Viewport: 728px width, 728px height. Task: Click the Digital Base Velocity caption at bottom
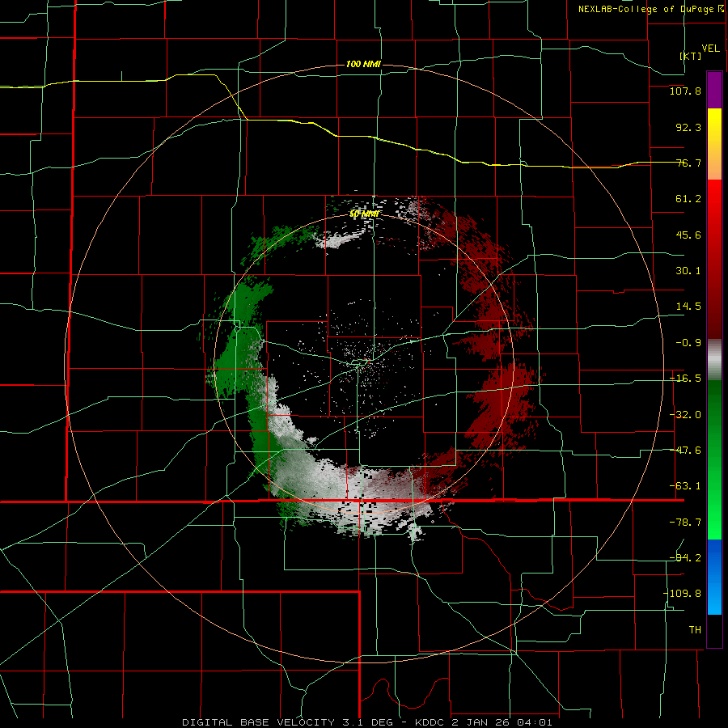point(366,722)
